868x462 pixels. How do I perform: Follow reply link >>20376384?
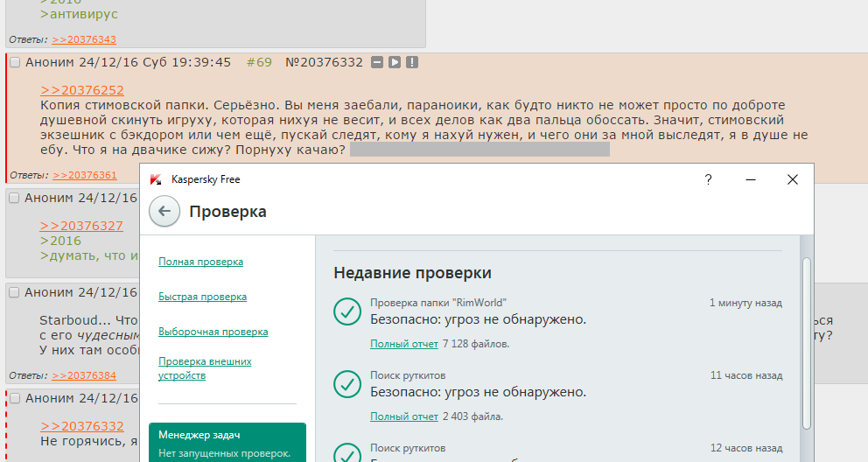[84, 375]
